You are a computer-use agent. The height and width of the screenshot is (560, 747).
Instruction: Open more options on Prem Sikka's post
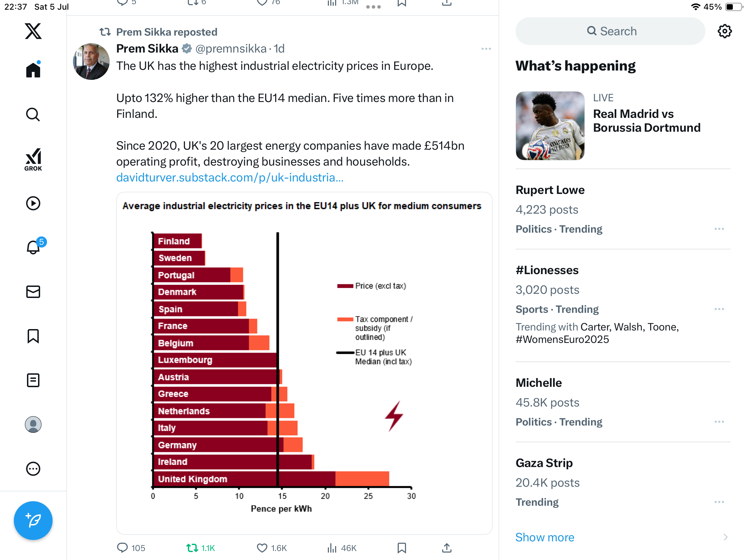(486, 49)
